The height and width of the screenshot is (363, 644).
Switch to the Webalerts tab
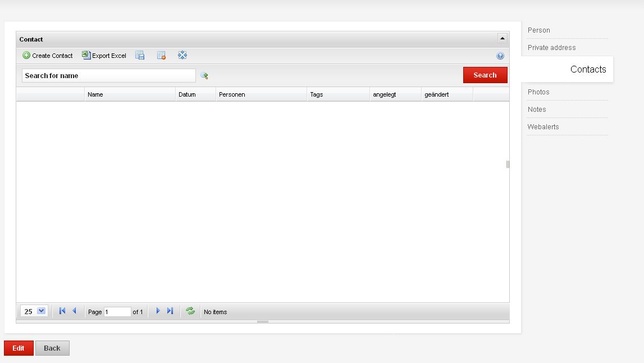click(543, 127)
